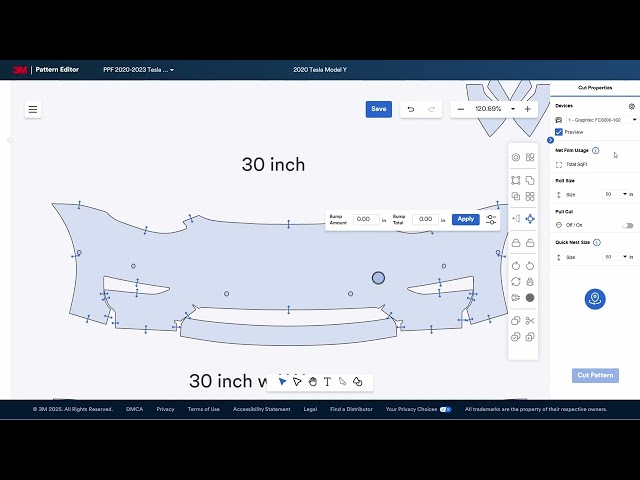The image size is (640, 480).
Task: Click the "2020 Tesla Model Y" title
Action: 320,70
